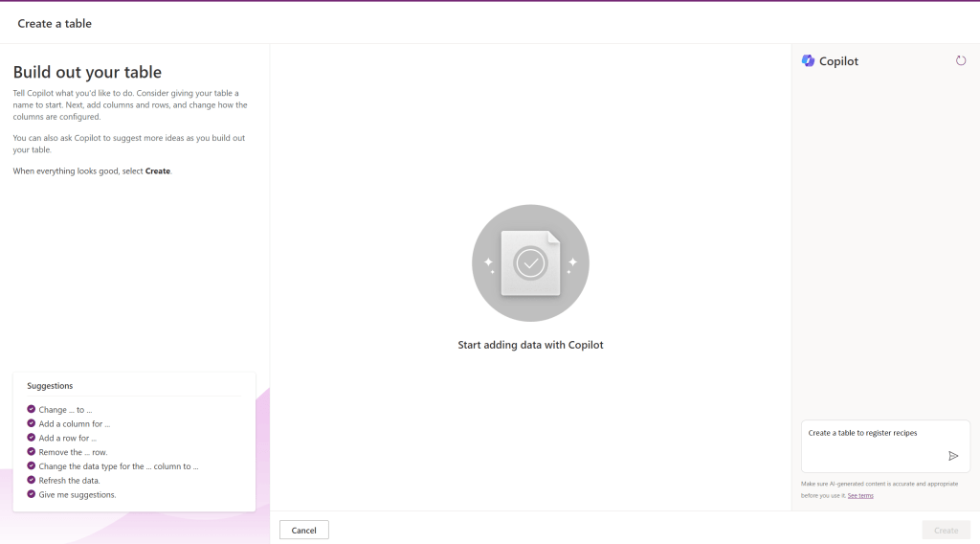Click checkmark icon beside 'Refresh the data'

[32, 480]
